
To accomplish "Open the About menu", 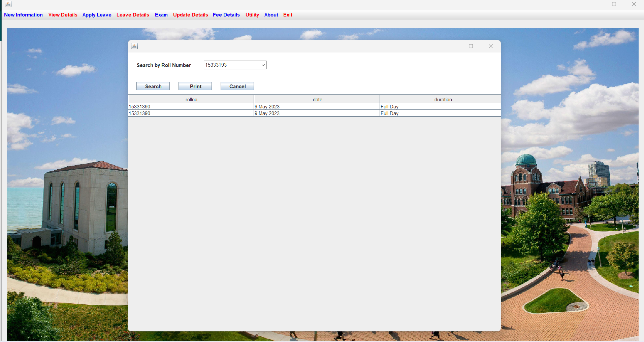I will pyautogui.click(x=271, y=15).
